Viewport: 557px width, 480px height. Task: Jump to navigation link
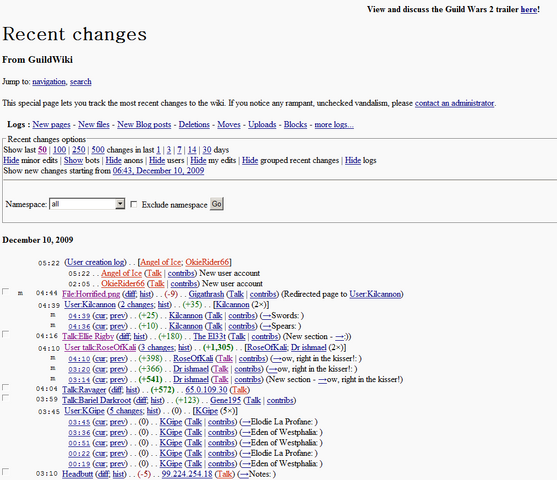click(x=49, y=82)
